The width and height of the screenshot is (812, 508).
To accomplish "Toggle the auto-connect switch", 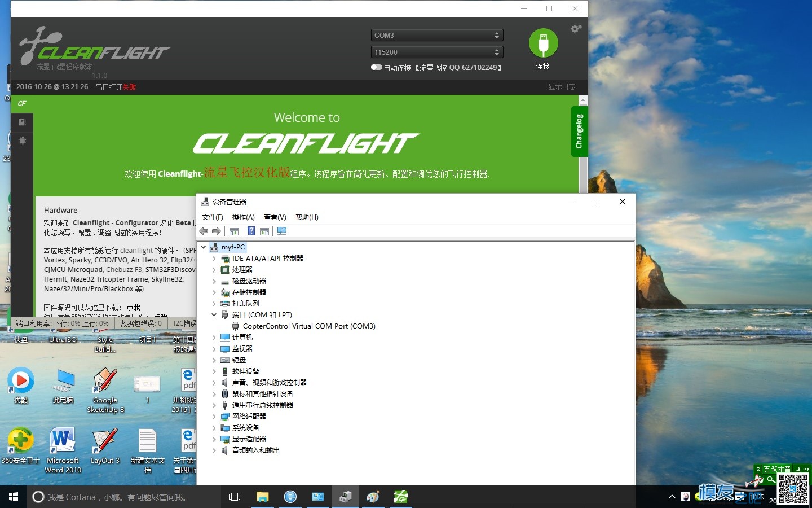I will (x=376, y=68).
